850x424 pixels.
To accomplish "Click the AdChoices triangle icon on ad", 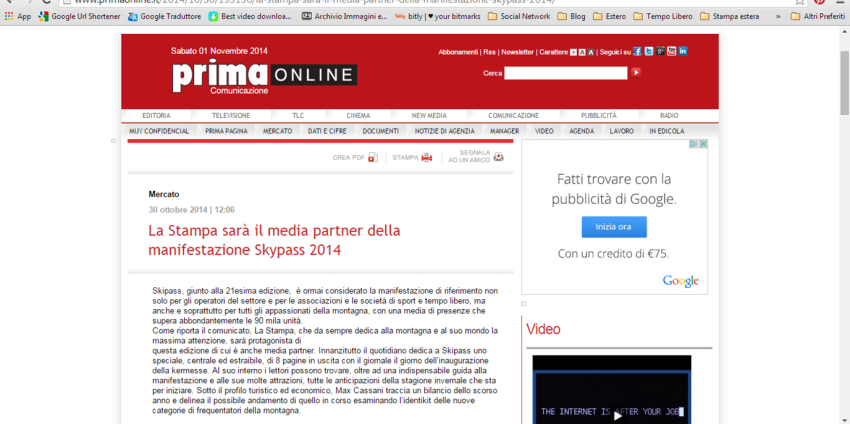I will (693, 144).
